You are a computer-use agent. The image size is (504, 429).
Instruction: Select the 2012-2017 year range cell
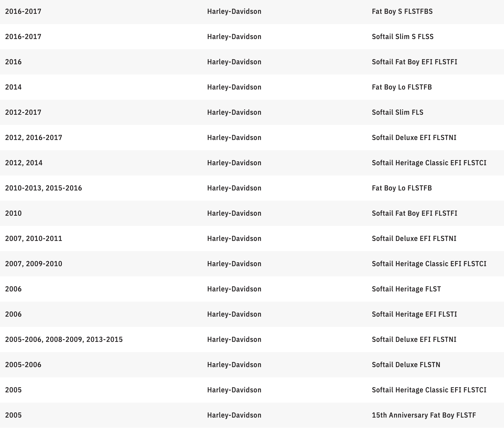pos(23,112)
